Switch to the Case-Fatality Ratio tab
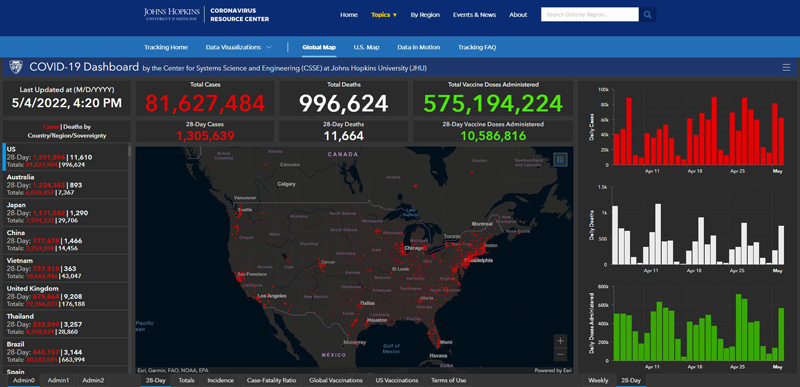The width and height of the screenshot is (800, 387). coord(272,380)
